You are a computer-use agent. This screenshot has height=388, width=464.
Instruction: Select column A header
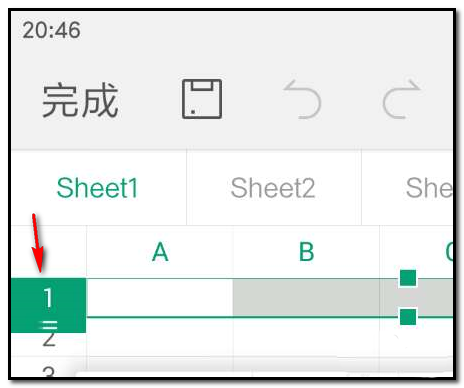pyautogui.click(x=160, y=252)
